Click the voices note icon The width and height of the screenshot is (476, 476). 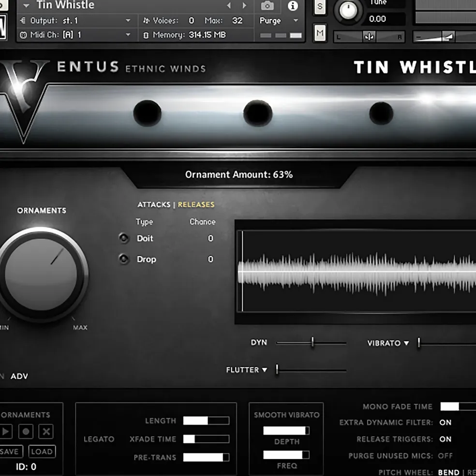(146, 20)
